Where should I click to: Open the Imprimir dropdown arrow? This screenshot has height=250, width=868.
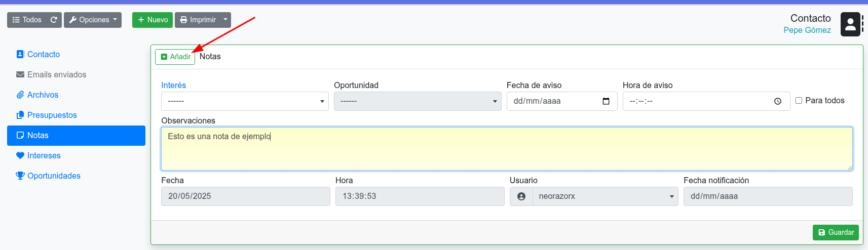point(225,20)
